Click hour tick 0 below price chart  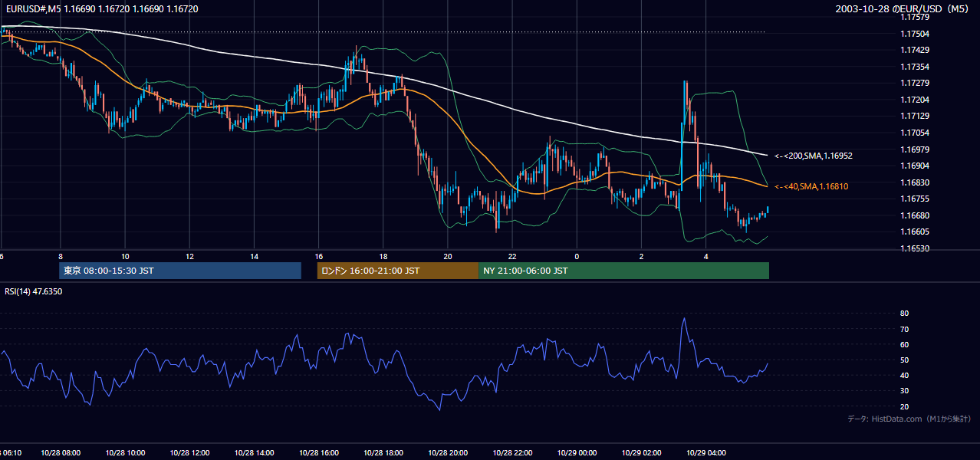(x=577, y=256)
